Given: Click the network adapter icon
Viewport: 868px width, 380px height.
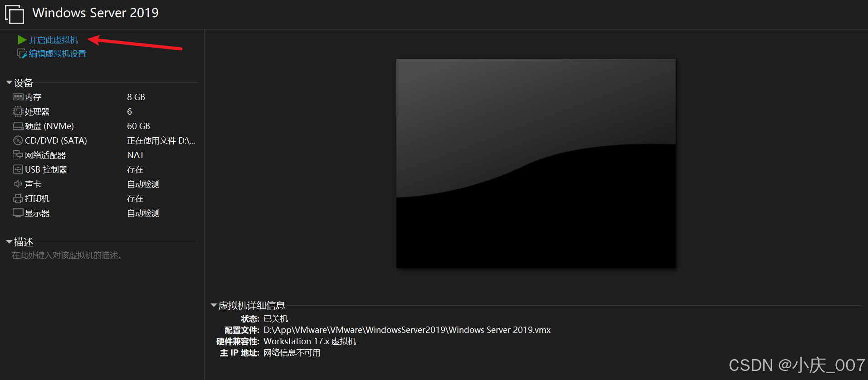Looking at the screenshot, I should (x=18, y=155).
